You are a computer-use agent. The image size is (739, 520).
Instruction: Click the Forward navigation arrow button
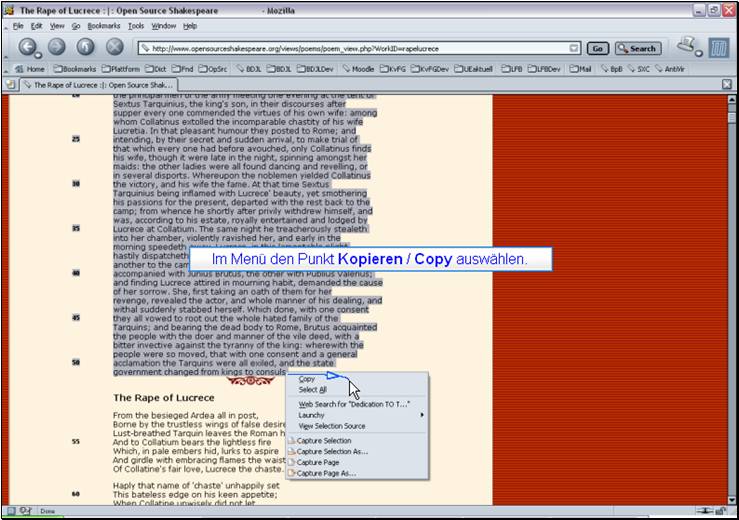point(57,47)
